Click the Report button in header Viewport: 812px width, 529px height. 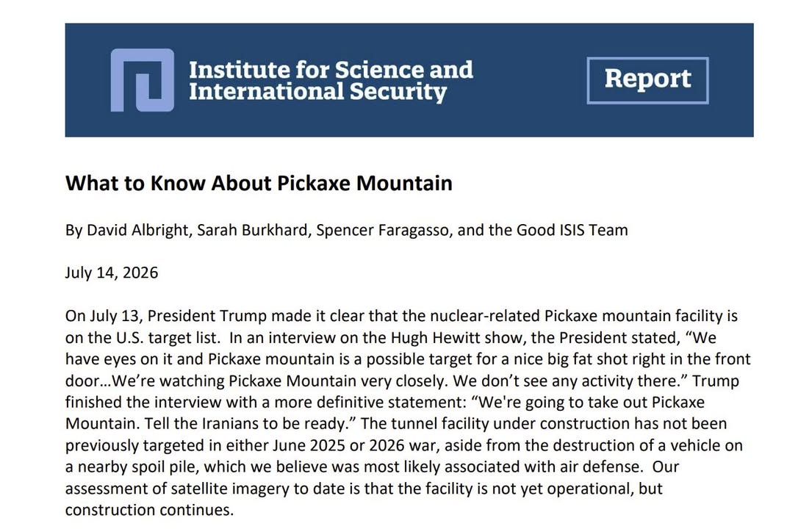pos(647,80)
